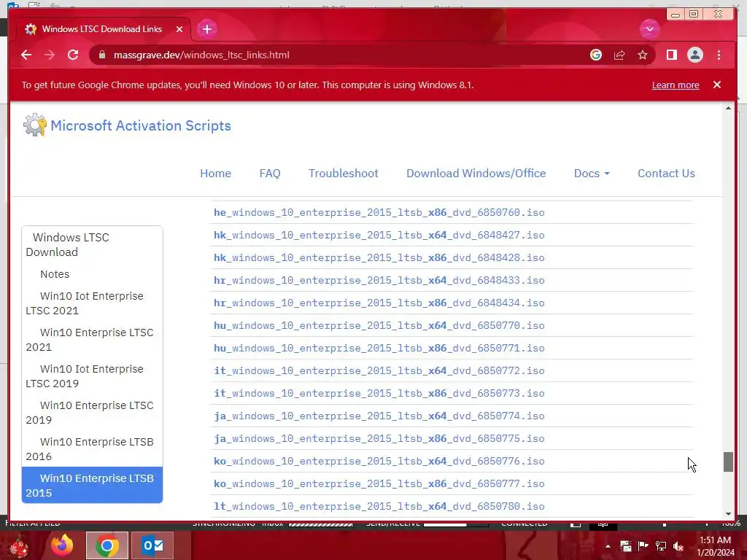747x560 pixels.
Task: Download it x64 dvd_6850772 iso
Action: pyautogui.click(x=379, y=370)
